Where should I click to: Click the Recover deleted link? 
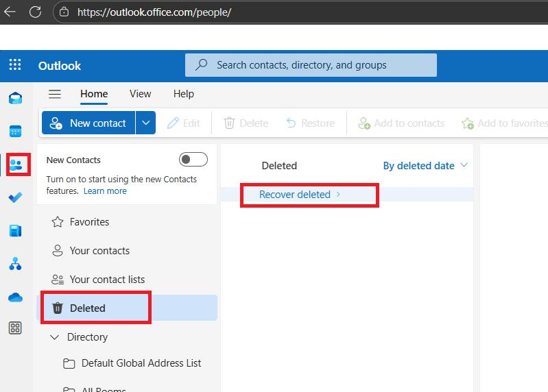point(295,195)
